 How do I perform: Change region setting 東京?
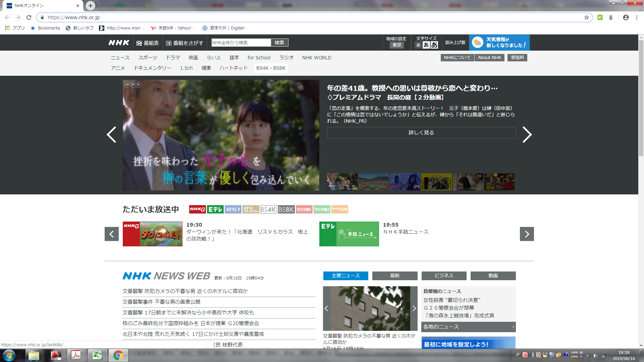397,45
